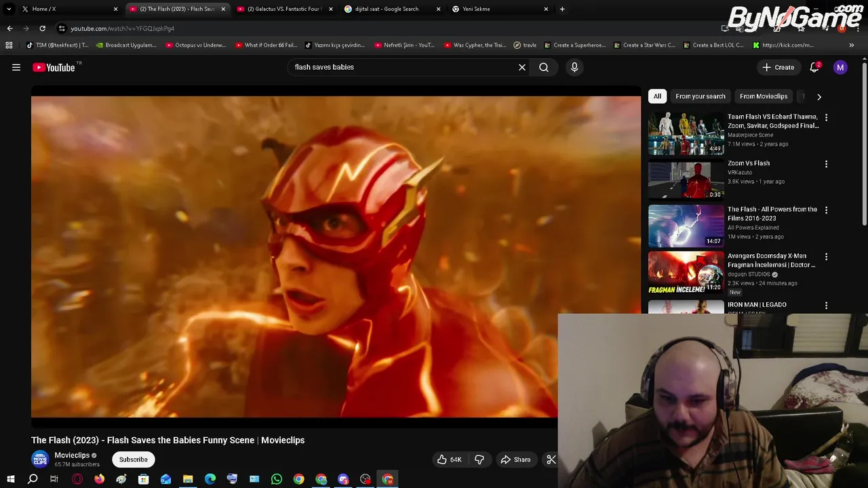Open Broadcast Uygulam... bookmark

(126, 45)
